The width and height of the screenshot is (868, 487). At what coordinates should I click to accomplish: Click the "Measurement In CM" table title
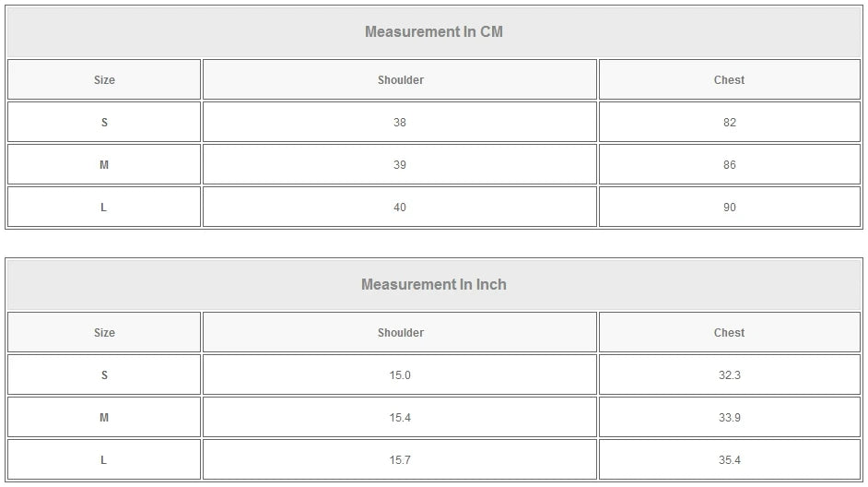(434, 32)
